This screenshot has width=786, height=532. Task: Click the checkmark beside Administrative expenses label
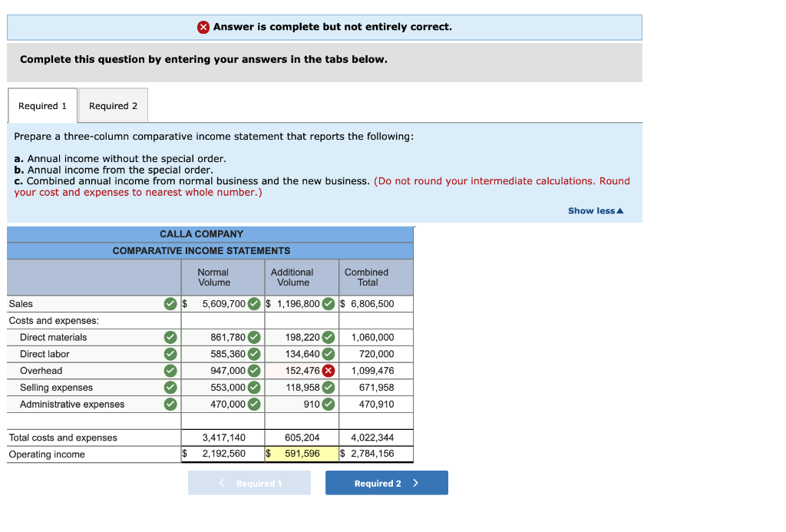tap(170, 404)
